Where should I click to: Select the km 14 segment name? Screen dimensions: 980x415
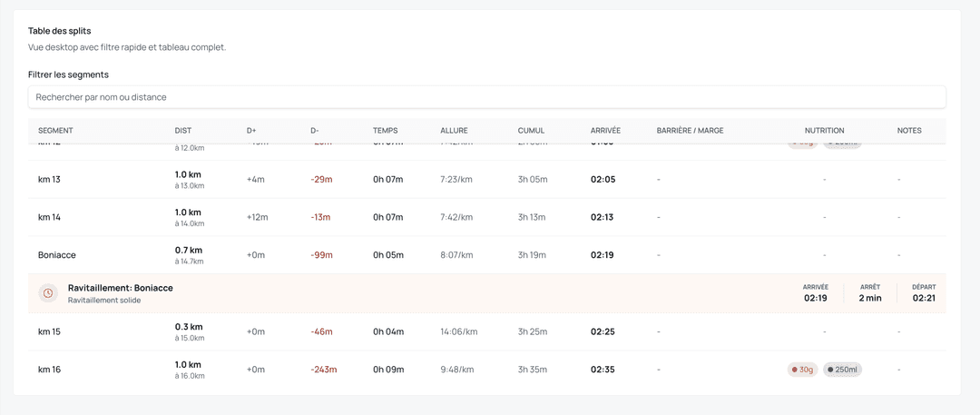(x=49, y=217)
